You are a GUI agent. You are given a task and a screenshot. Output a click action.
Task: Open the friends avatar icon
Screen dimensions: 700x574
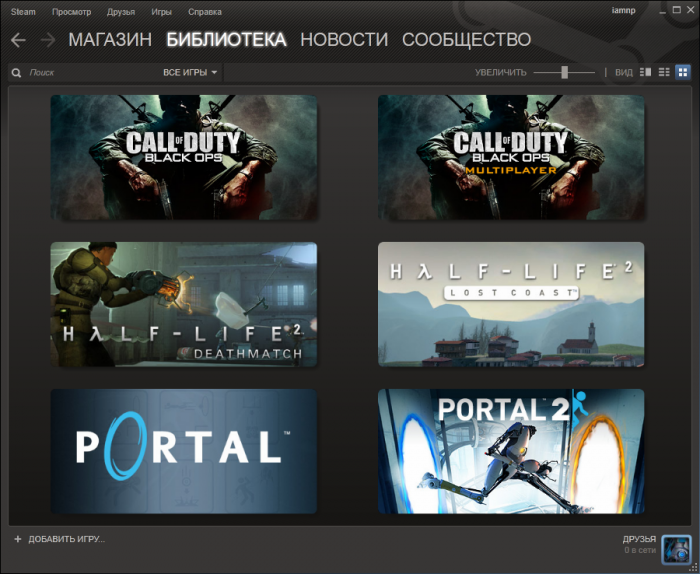click(x=676, y=550)
